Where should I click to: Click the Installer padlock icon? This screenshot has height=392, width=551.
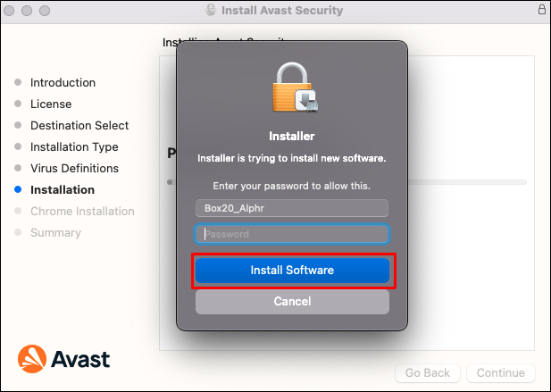click(292, 89)
